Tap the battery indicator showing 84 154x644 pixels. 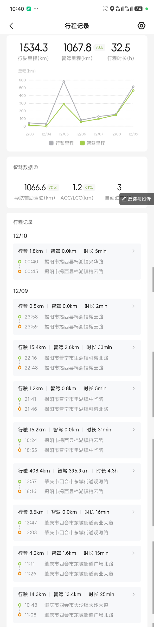point(138,9)
